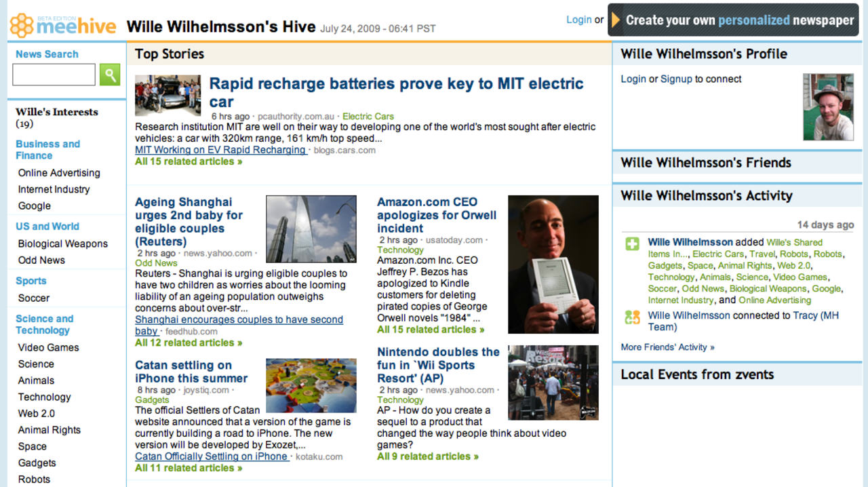This screenshot has width=868, height=487.
Task: Expand all 9 related Wii Sports articles
Action: point(427,456)
